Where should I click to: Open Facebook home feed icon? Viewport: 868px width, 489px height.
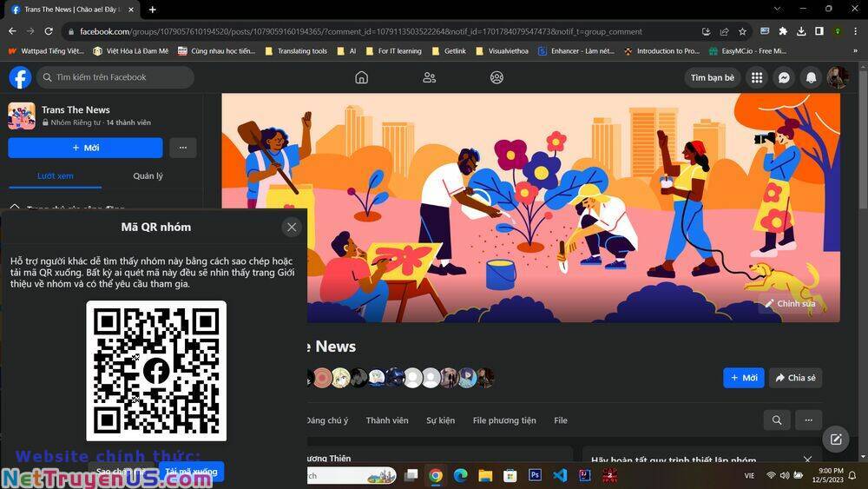point(361,77)
